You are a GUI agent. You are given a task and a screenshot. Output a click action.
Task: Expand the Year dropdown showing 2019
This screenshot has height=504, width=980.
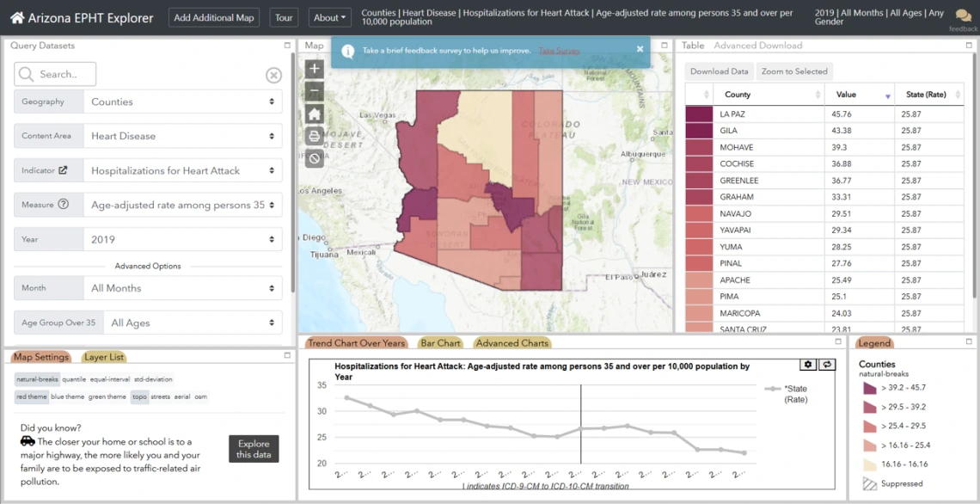182,239
